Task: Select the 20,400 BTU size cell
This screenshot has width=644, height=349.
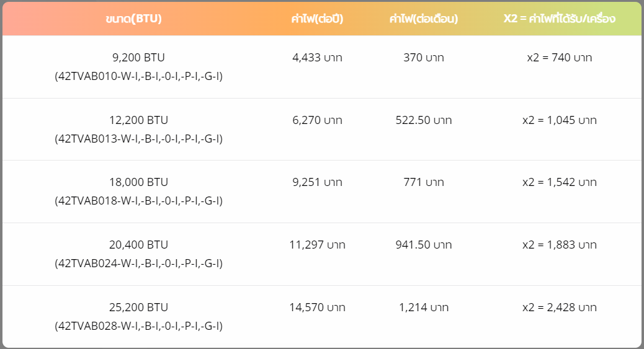Action: point(138,245)
